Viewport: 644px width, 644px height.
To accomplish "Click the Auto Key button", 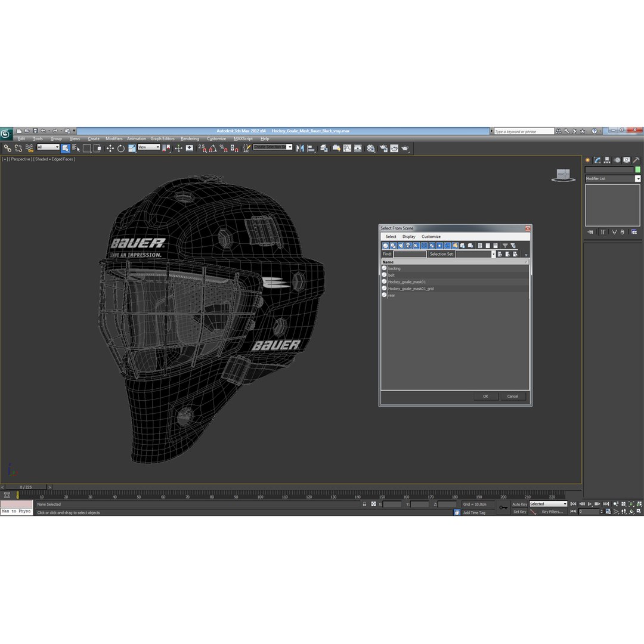I will point(519,504).
